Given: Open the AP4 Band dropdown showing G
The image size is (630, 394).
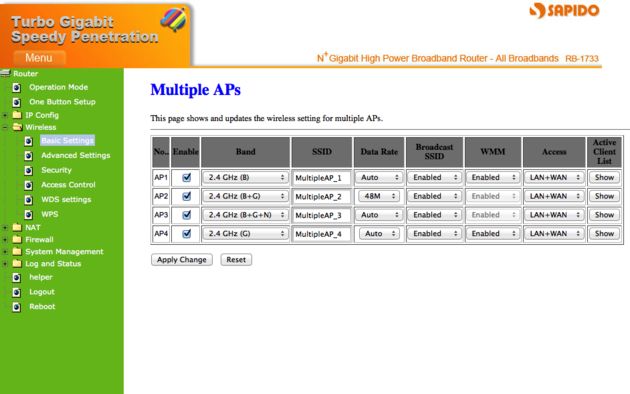Looking at the screenshot, I should point(245,234).
